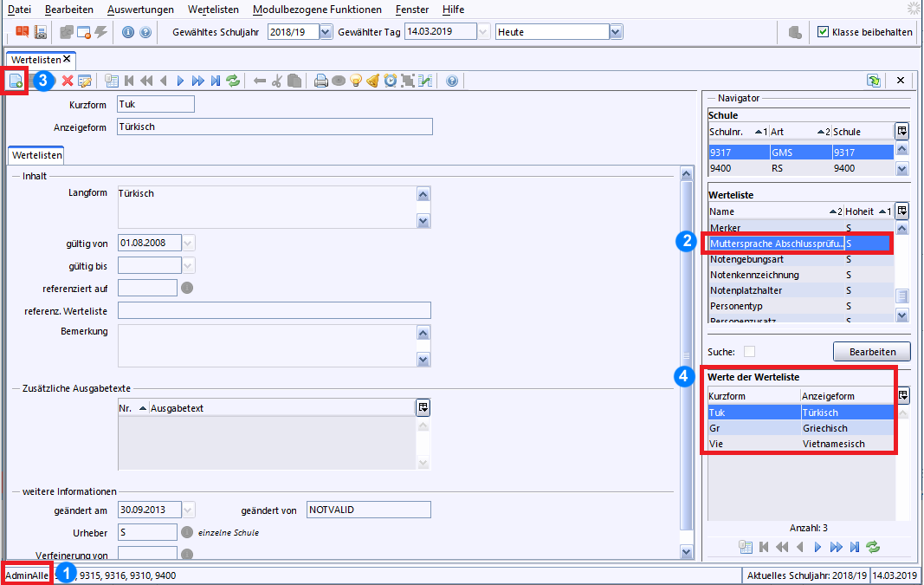924x585 pixels.
Task: Open the Heute dropdown arrow
Action: click(x=616, y=32)
